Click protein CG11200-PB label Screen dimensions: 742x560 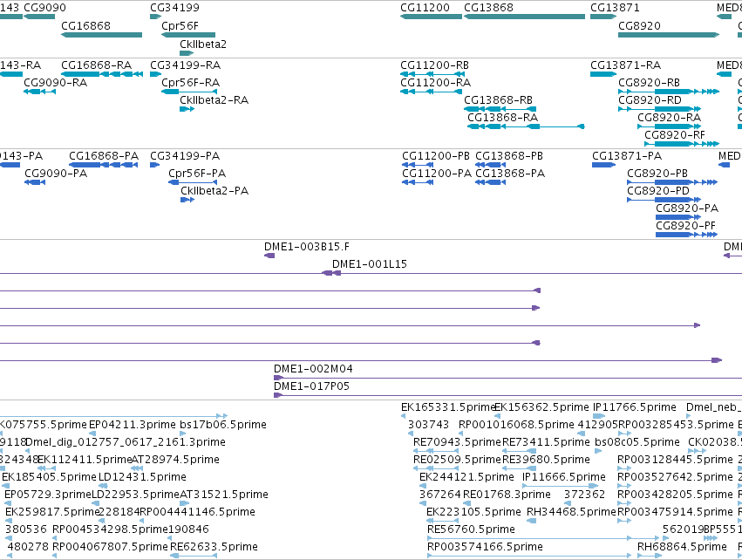click(436, 156)
